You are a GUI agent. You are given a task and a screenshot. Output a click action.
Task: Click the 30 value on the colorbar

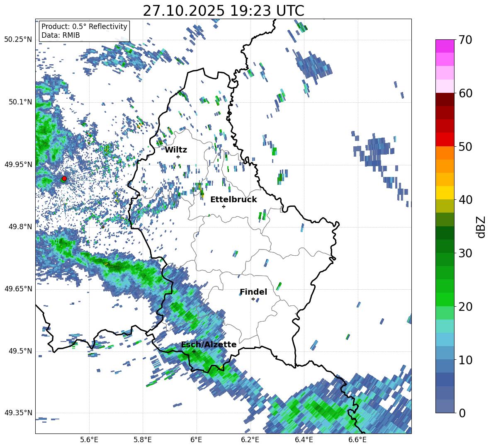coord(465,253)
